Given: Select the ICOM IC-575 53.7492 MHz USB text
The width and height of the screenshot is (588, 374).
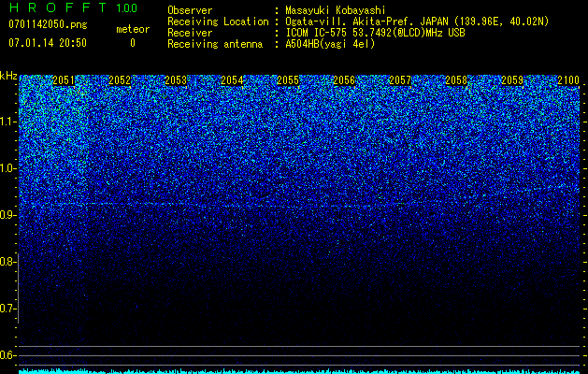Looking at the screenshot, I should tap(375, 33).
